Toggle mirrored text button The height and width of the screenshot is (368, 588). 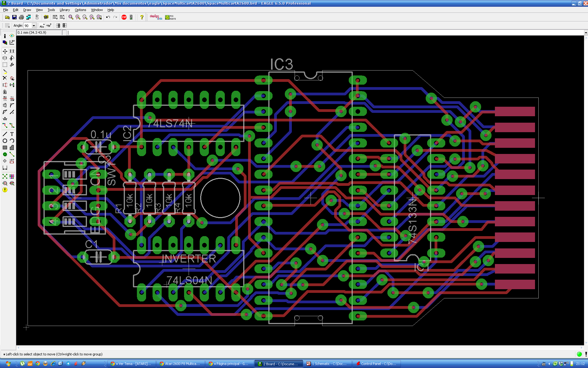[x=49, y=25]
